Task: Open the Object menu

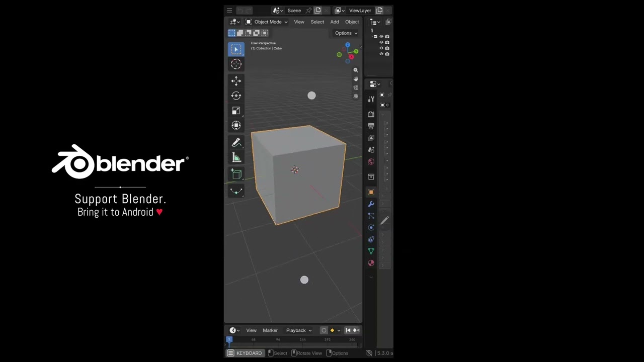Action: pyautogui.click(x=352, y=22)
